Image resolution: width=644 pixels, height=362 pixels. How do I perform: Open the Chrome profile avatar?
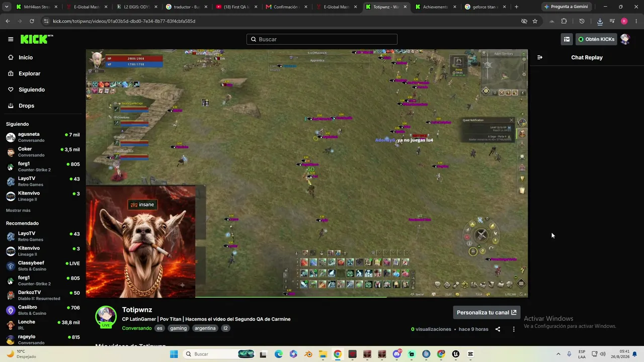coord(624,21)
